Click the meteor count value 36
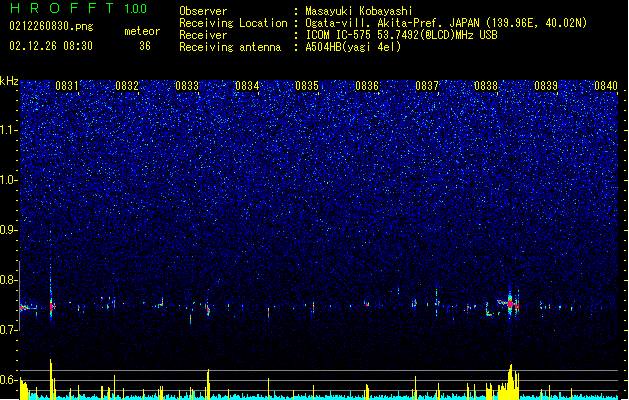 [145, 46]
